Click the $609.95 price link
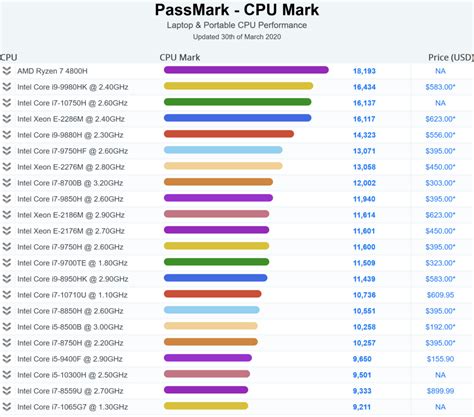This screenshot has width=474, height=417. pos(440,295)
